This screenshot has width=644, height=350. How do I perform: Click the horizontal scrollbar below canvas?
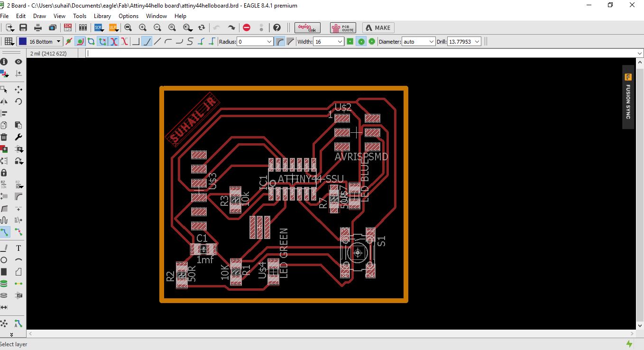coord(331,334)
